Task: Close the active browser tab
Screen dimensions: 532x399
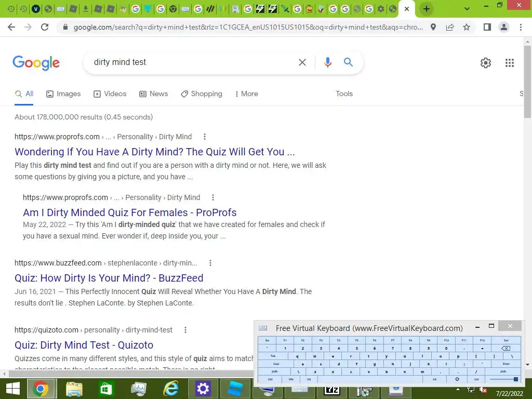Action: tap(407, 9)
